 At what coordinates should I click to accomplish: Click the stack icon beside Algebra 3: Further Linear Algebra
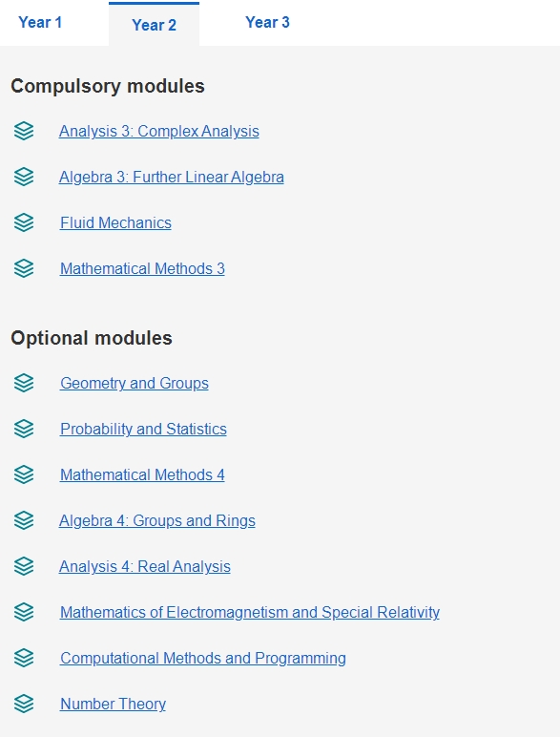point(24,177)
